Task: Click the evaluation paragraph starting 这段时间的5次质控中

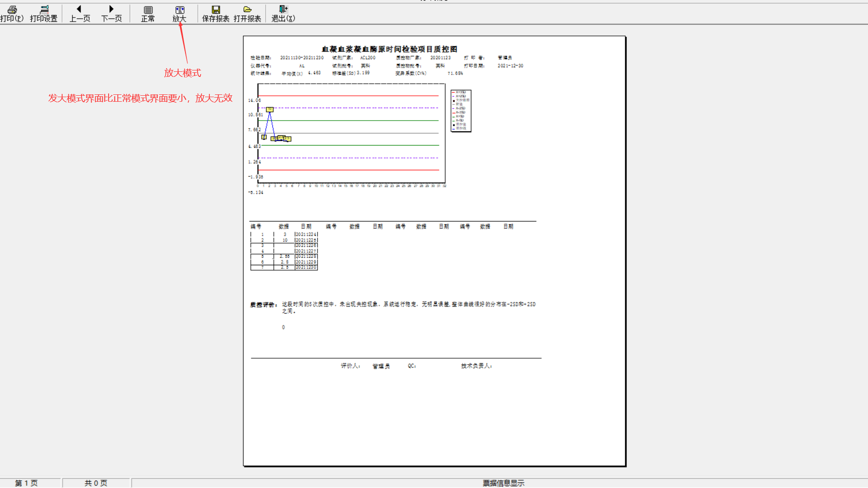Action: [x=409, y=308]
